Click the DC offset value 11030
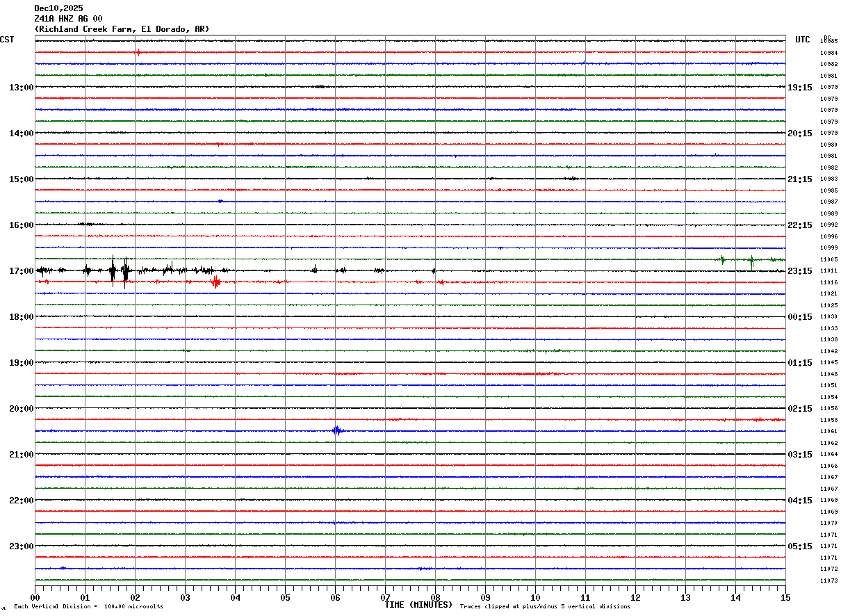Screen dimensions: 841x616 pos(828,316)
